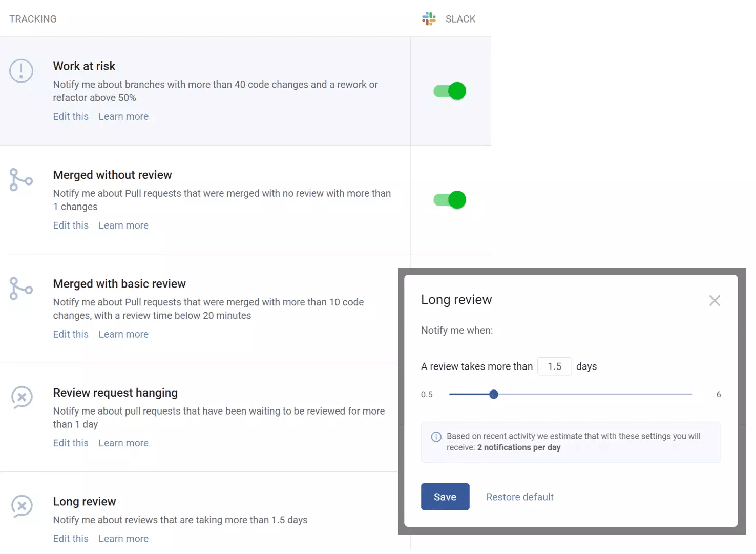756x554 pixels.
Task: Open Edit this for Work at risk
Action: [71, 116]
